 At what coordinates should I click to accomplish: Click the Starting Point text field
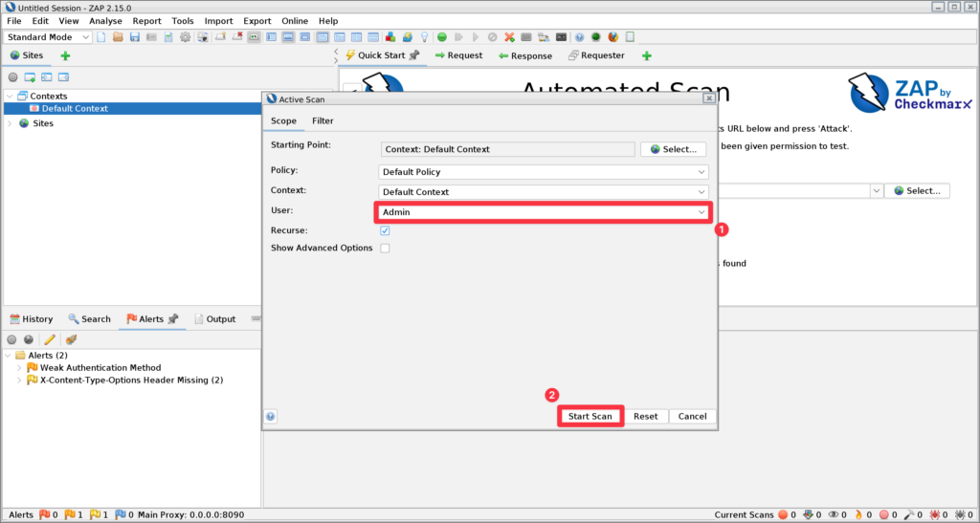tap(507, 149)
